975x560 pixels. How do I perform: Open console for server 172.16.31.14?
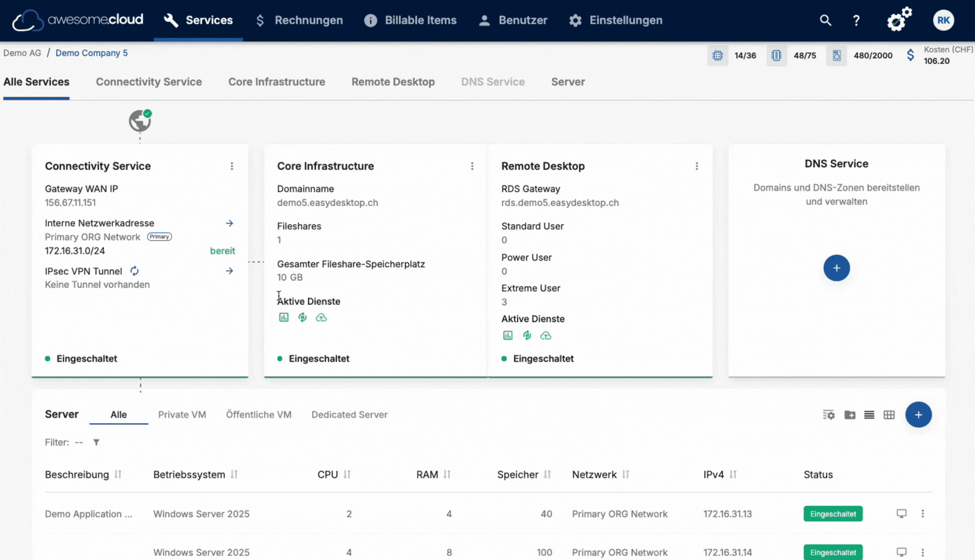point(902,552)
